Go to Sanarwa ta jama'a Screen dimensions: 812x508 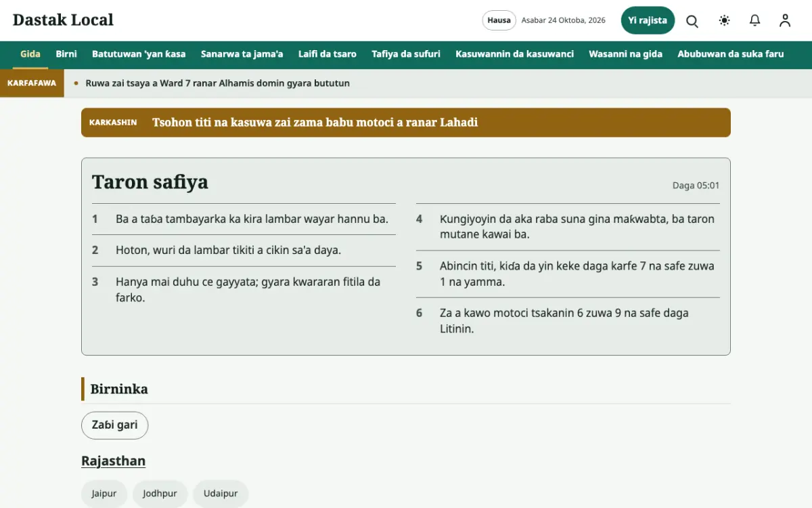click(242, 54)
